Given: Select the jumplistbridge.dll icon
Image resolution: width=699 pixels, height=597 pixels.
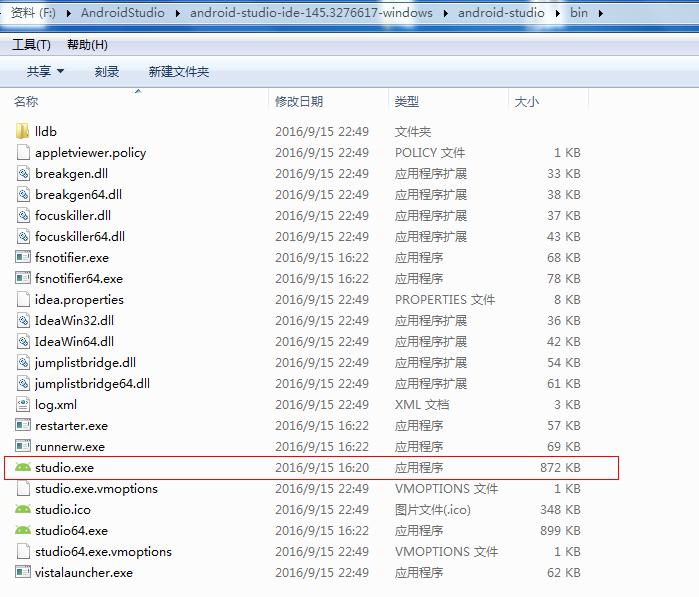Looking at the screenshot, I should 23,362.
